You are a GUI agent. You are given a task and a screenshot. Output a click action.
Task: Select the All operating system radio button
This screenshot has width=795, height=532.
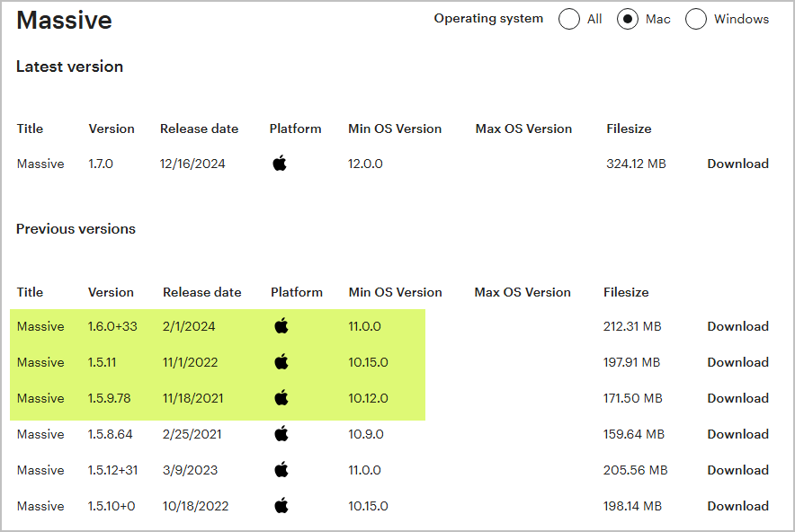(x=569, y=19)
